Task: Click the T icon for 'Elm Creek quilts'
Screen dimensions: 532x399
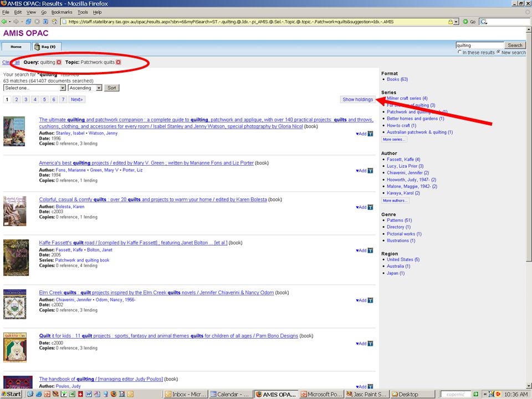Action: click(371, 300)
